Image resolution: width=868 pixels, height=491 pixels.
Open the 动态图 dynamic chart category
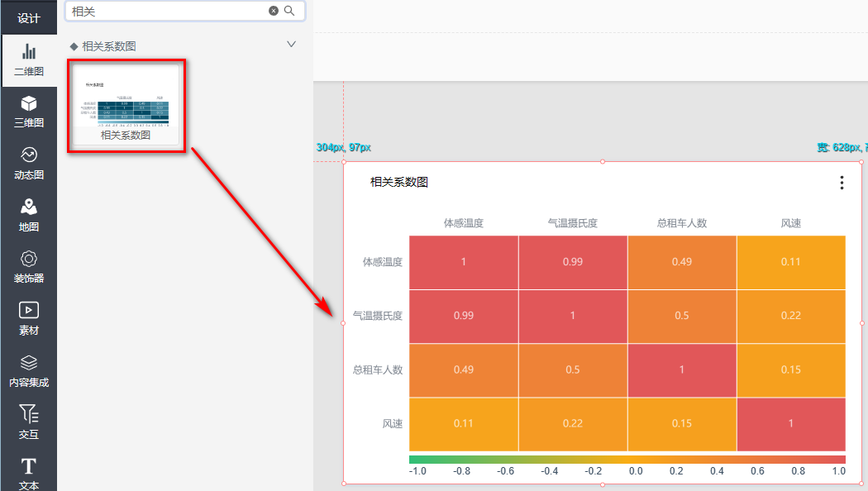[28, 164]
